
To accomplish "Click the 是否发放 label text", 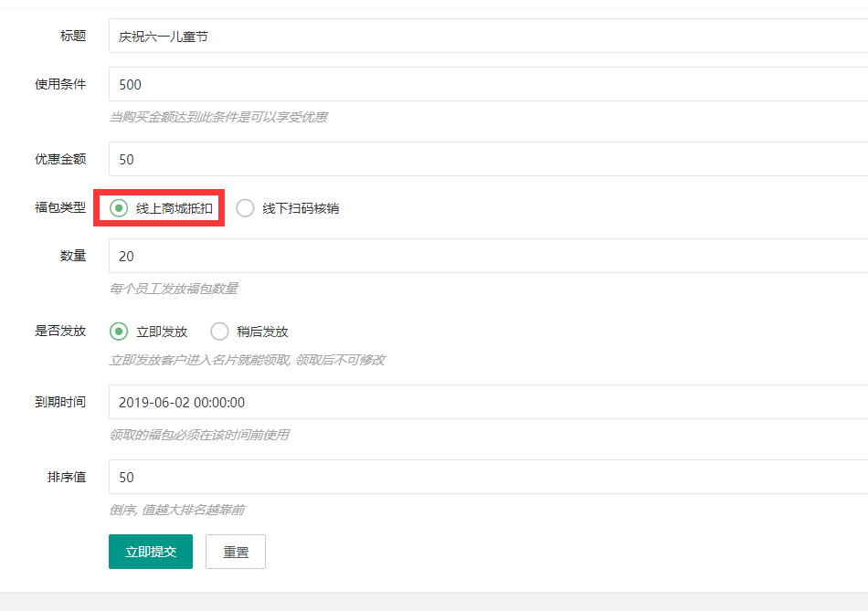I will [x=60, y=331].
